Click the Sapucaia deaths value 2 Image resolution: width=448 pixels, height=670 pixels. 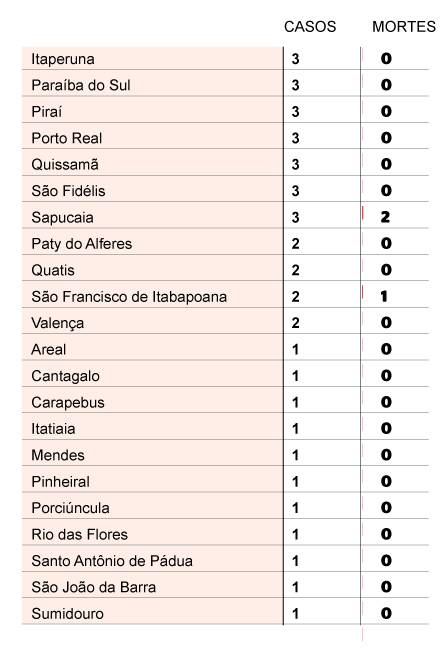tap(385, 217)
